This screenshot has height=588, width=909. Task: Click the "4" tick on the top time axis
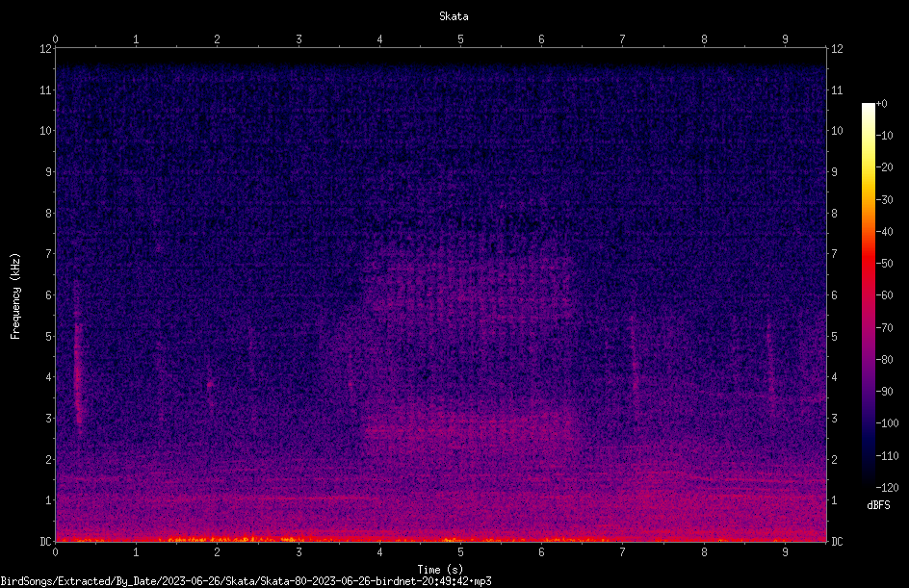click(x=379, y=39)
